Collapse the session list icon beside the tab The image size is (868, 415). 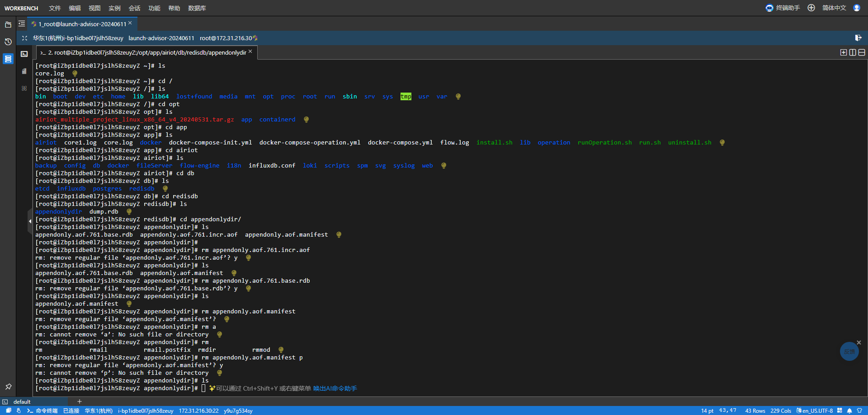click(22, 23)
